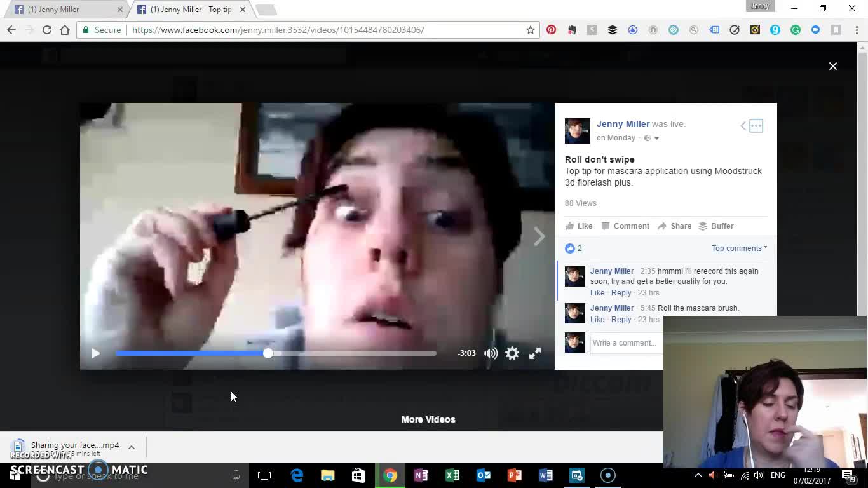Click the Jenny Chrome profile button

pyautogui.click(x=761, y=6)
